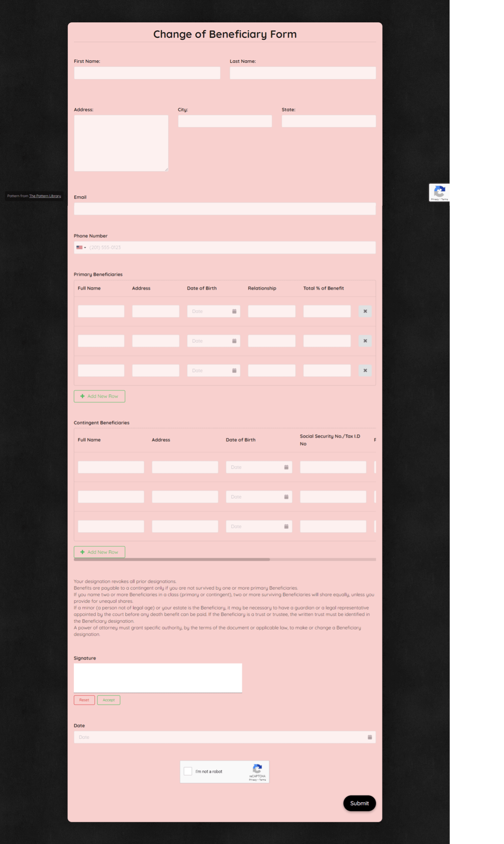Image resolution: width=504 pixels, height=844 pixels.
Task: Open phone country flag dropdown
Action: coord(81,247)
